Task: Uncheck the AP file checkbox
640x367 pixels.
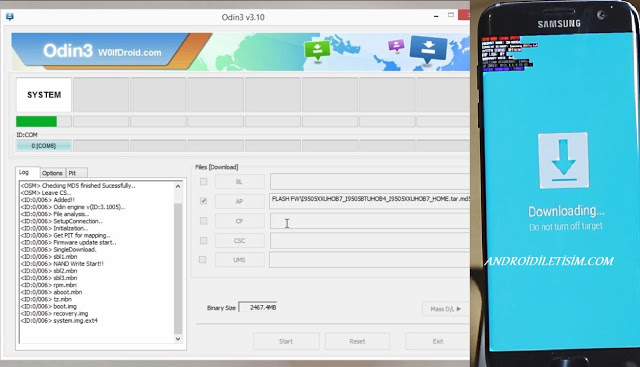Action: [203, 201]
